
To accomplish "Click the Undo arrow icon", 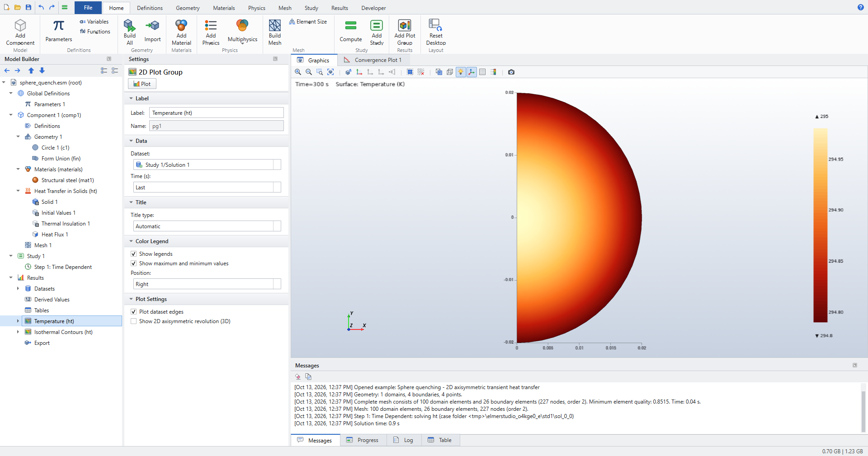I will [x=41, y=7].
